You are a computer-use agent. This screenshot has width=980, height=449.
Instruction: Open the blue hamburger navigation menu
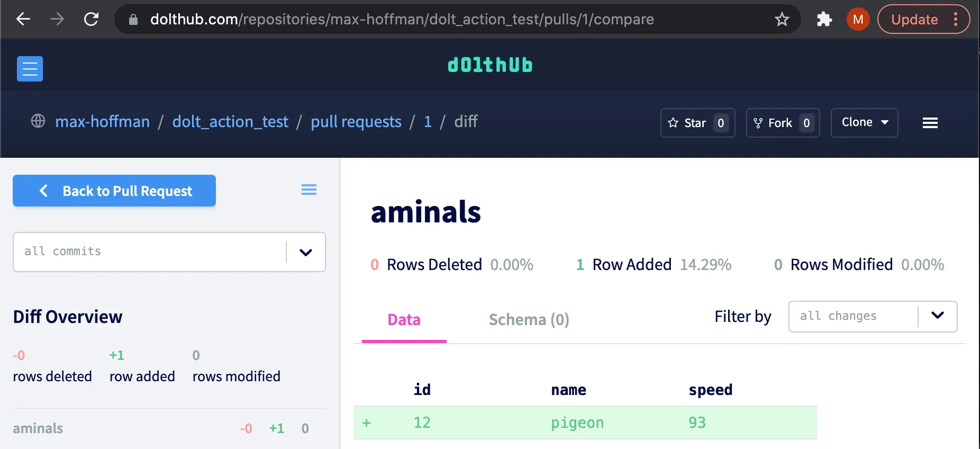[30, 69]
